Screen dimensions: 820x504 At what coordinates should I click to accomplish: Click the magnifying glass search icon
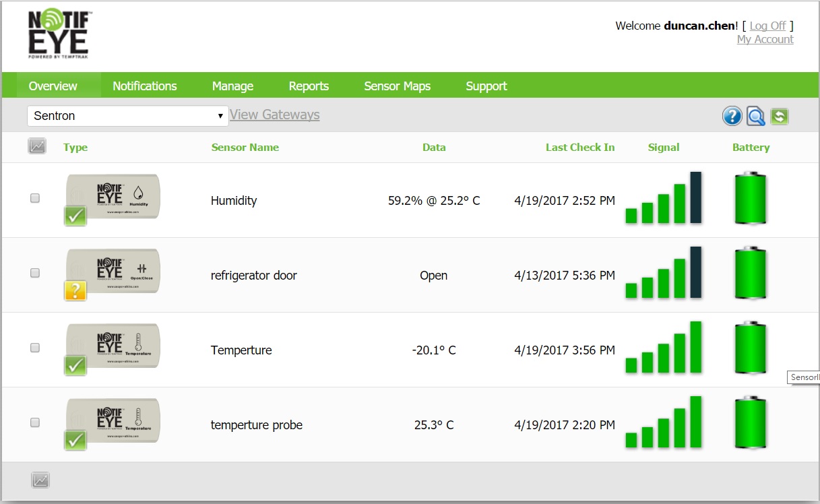(756, 116)
